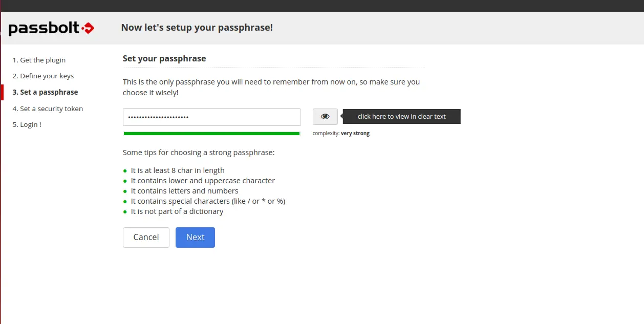This screenshot has width=644, height=324.
Task: Click green bullet beside dictionary tip
Action: [x=125, y=212]
